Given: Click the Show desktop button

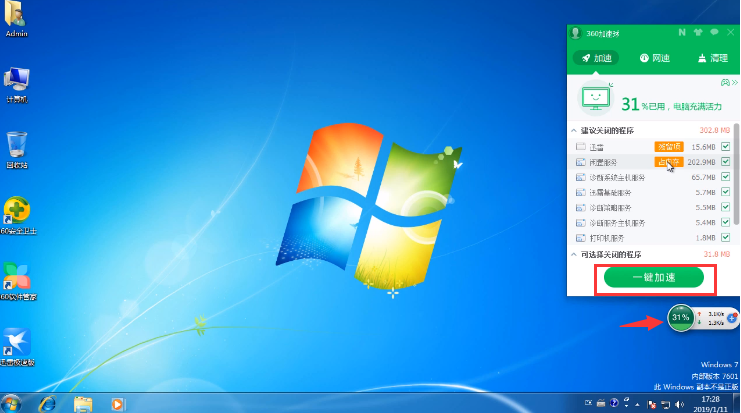Looking at the screenshot, I should (x=737, y=403).
